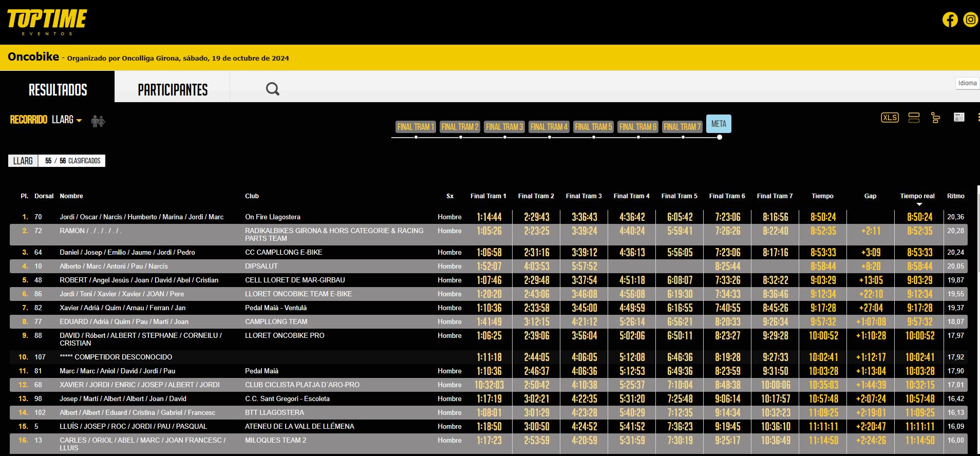
Task: Select the LLORET ONCOBIKE PRO club
Action: [285, 335]
